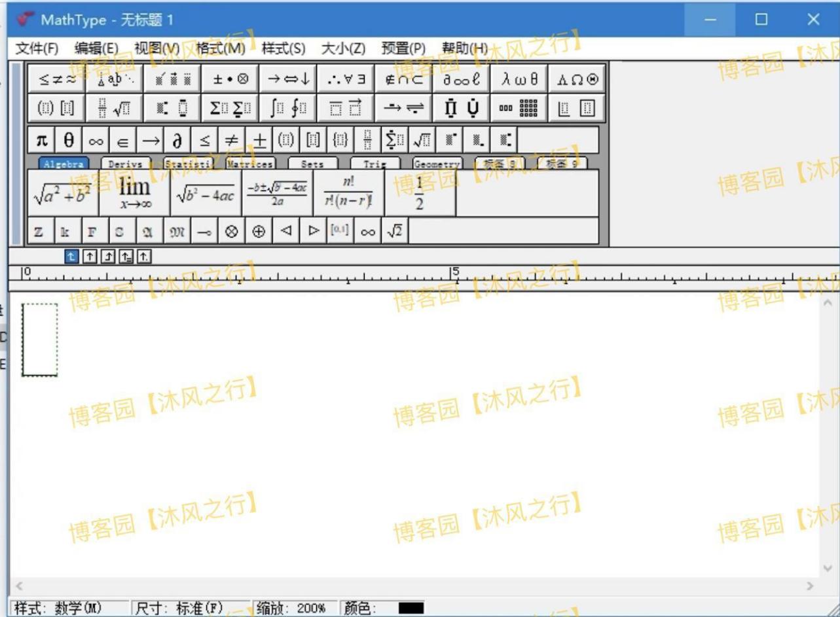Image resolution: width=840 pixels, height=617 pixels.
Task: Click the empty equation slot in editing area
Action: click(40, 340)
